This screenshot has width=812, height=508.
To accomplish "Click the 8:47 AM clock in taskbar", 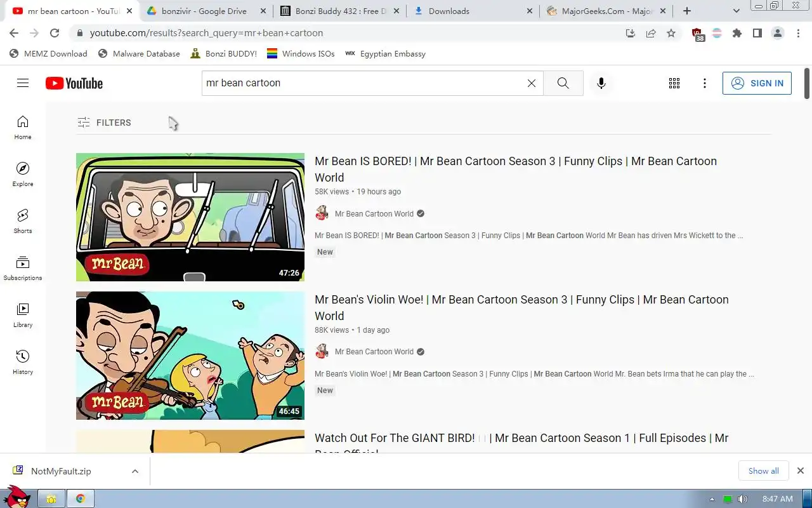I will [x=777, y=499].
